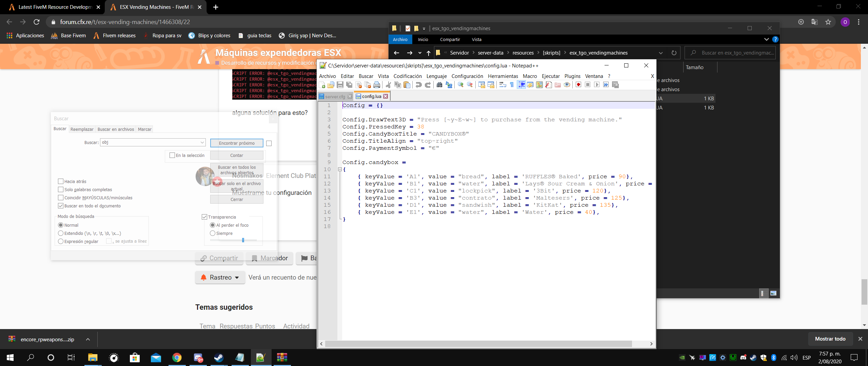This screenshot has height=366, width=868.
Task: Click the Record macro red icon
Action: pyautogui.click(x=578, y=85)
